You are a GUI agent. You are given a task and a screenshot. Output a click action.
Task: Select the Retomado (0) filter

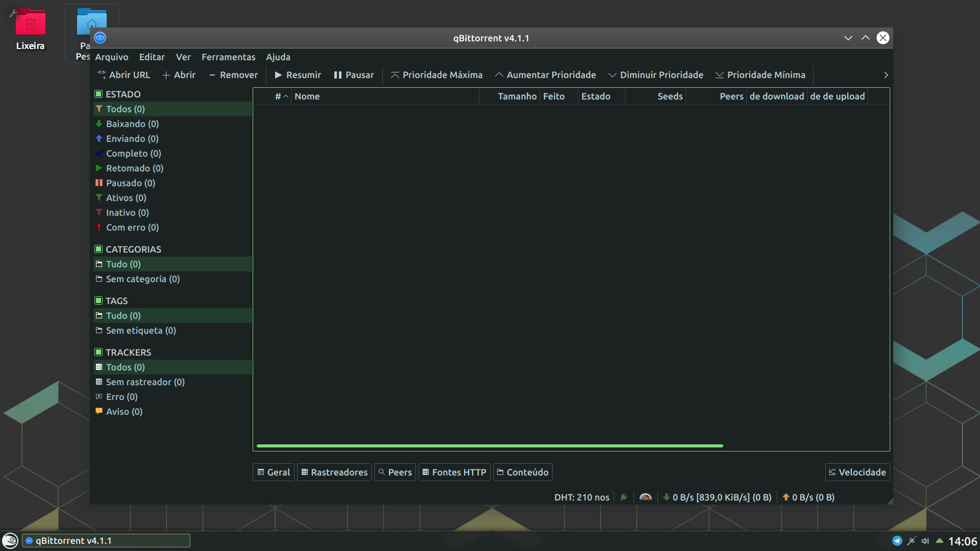173,168
